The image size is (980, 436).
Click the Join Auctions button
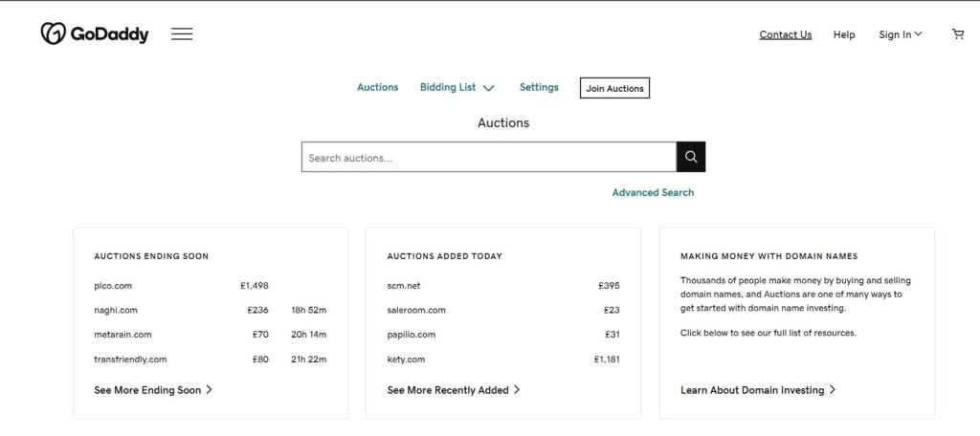click(x=614, y=88)
